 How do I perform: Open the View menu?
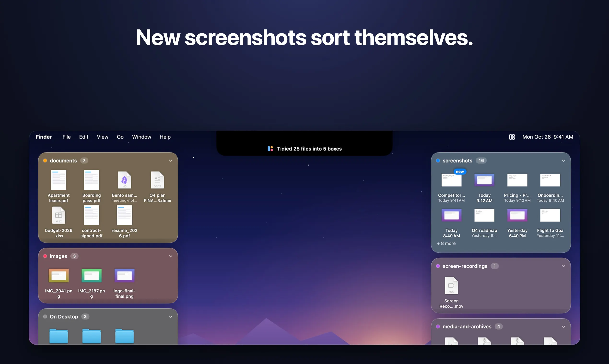[x=102, y=137]
